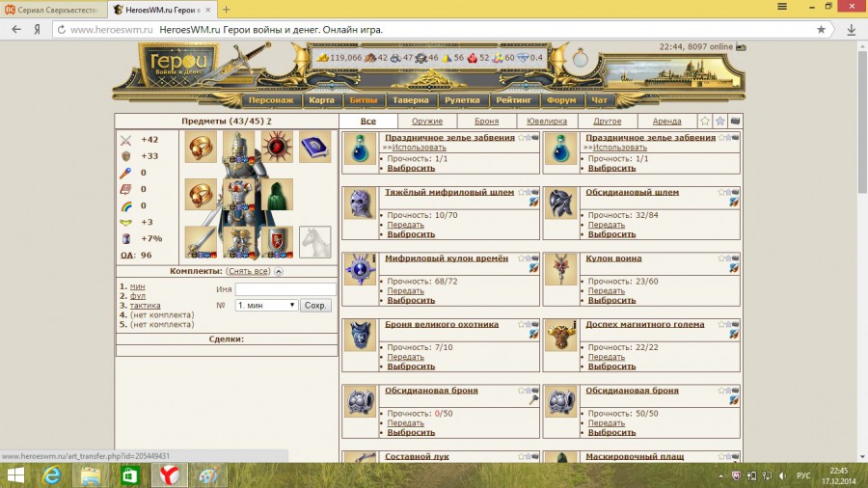Click the equipped blue spell book slot
868x488 pixels.
tap(315, 147)
